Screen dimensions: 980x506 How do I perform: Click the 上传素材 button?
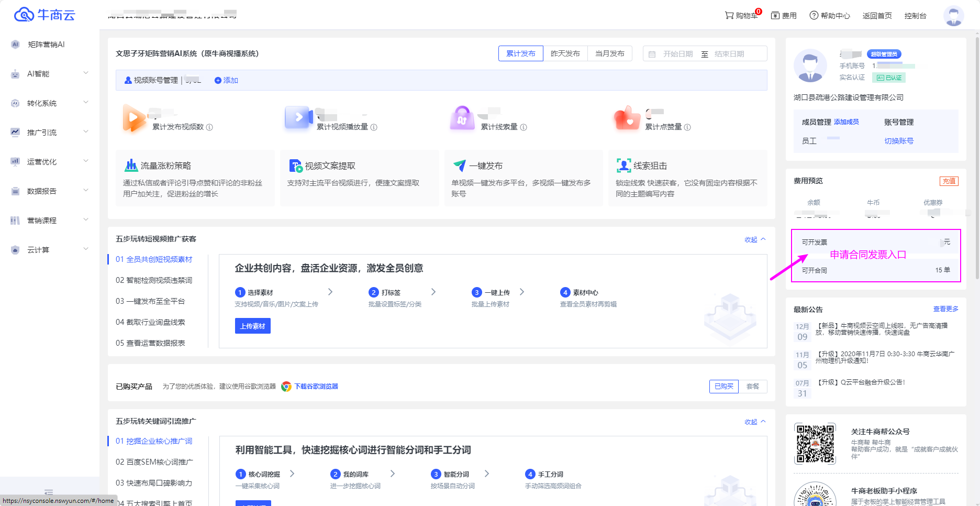(253, 326)
